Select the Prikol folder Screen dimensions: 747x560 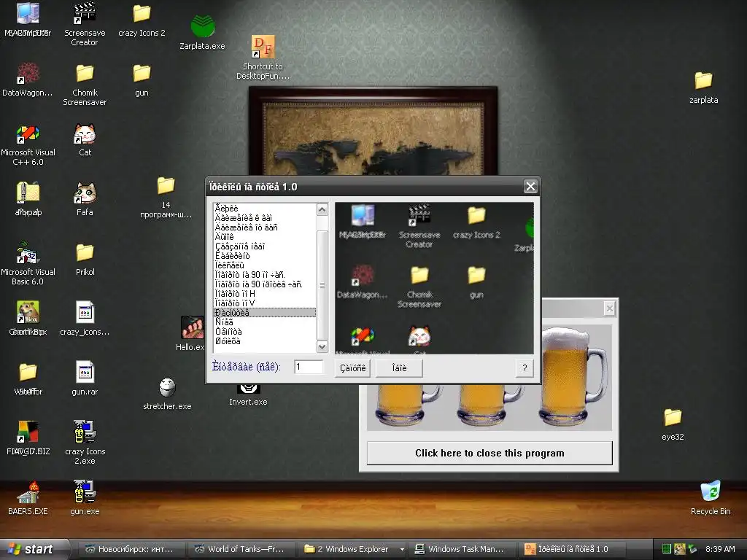pyautogui.click(x=85, y=259)
